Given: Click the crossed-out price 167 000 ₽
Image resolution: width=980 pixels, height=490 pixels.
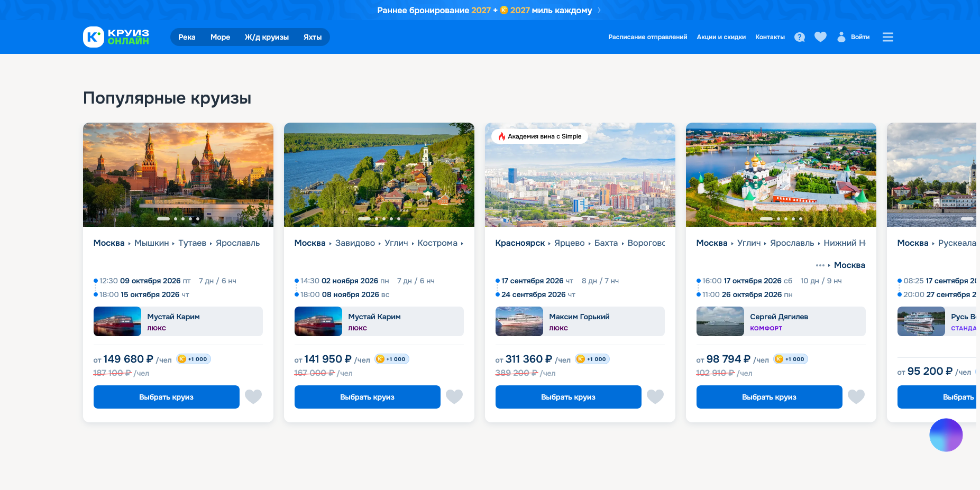Looking at the screenshot, I should point(314,373).
